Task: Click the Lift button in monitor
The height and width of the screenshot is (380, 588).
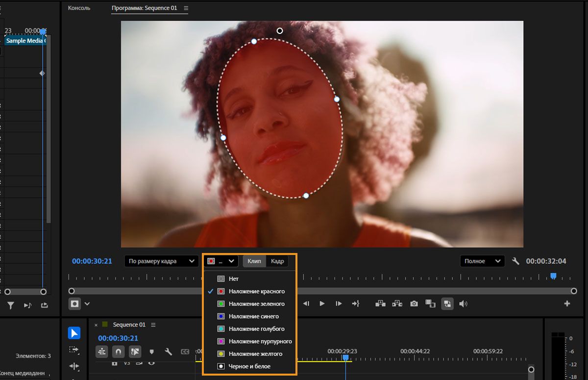Action: click(380, 304)
